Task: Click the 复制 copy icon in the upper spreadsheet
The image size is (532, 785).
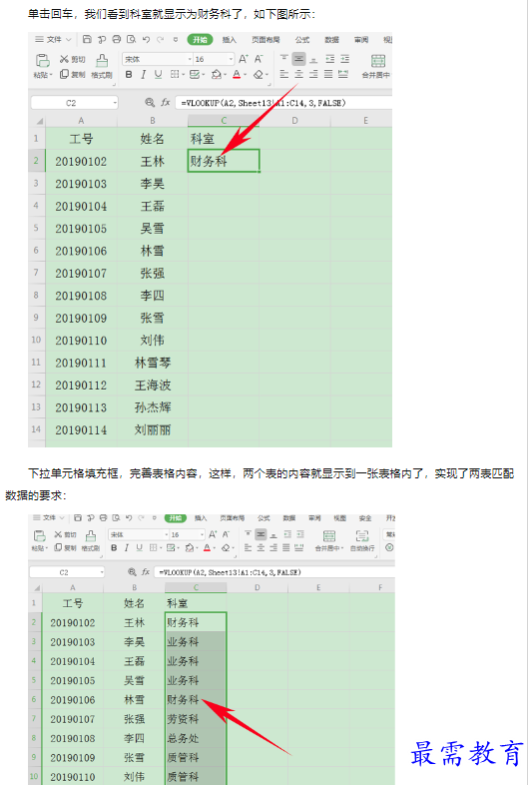Action: point(64,74)
